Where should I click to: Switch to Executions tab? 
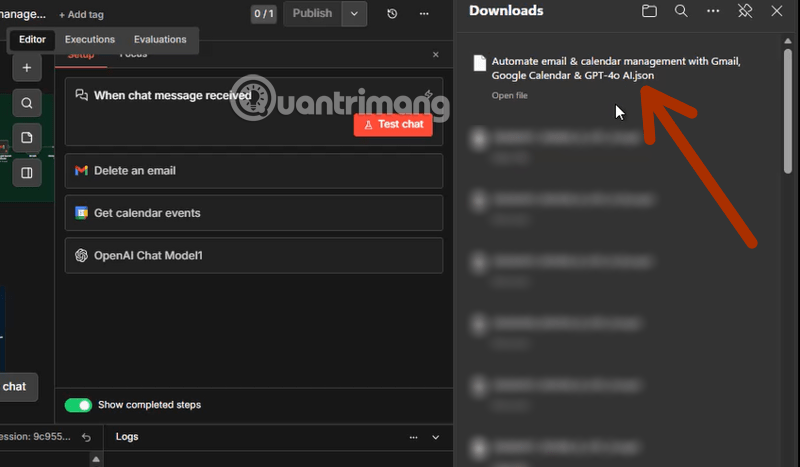coord(90,39)
